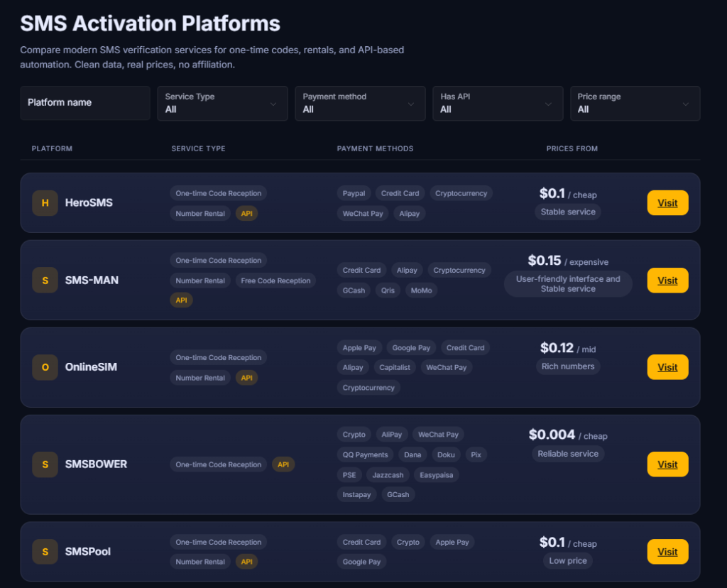Viewport: 727px width, 588px height.
Task: Visit the SMS-MAN platform
Action: 667,281
